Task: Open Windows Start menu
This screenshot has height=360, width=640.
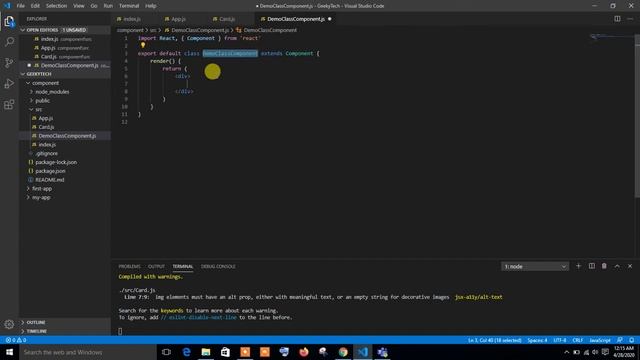Action: point(9,352)
